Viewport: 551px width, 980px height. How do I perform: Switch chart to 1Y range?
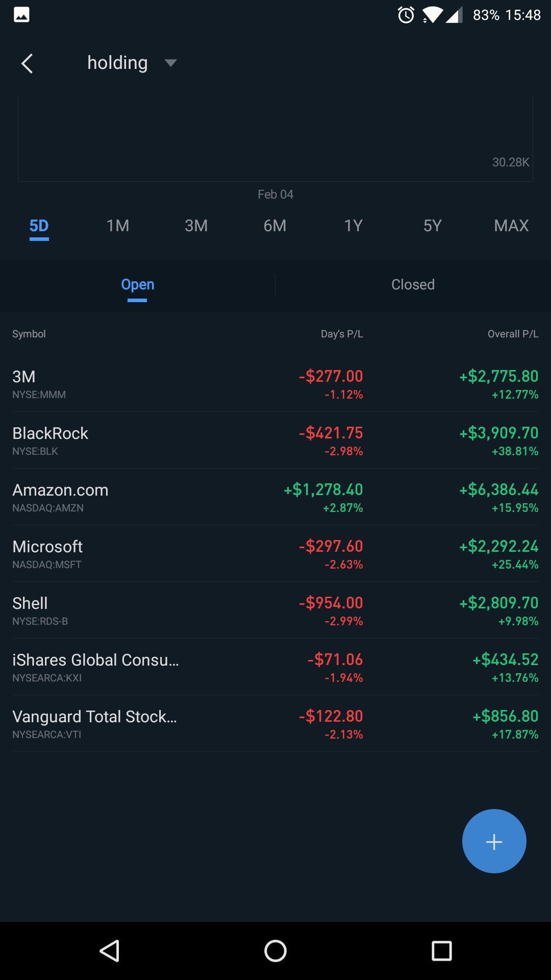pos(354,226)
